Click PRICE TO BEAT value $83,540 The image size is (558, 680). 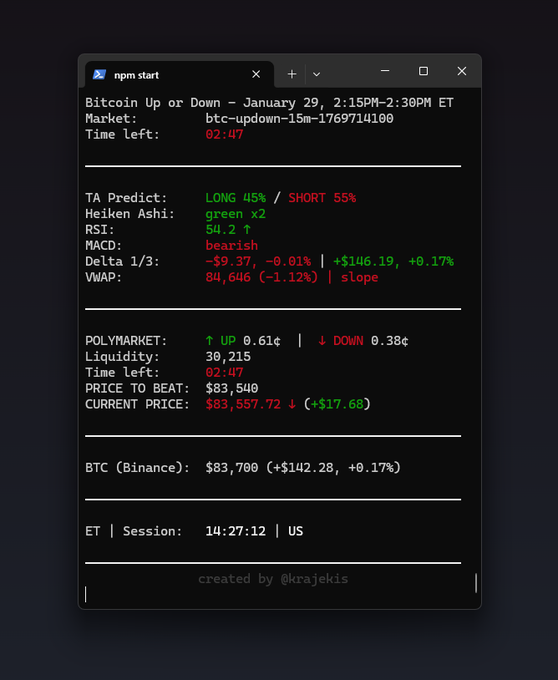coord(232,388)
